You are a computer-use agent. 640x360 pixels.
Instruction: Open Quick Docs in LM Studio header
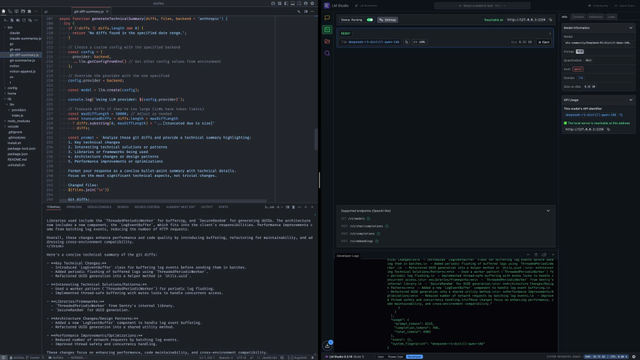click(x=625, y=6)
